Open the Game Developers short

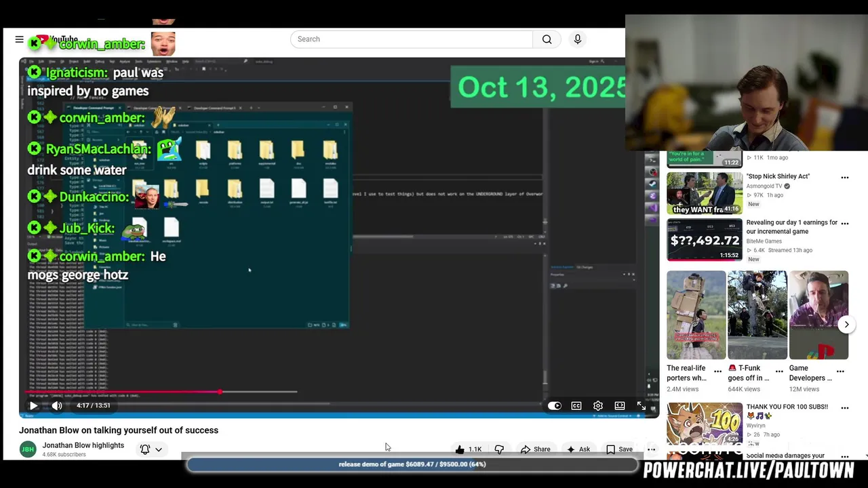coord(818,315)
